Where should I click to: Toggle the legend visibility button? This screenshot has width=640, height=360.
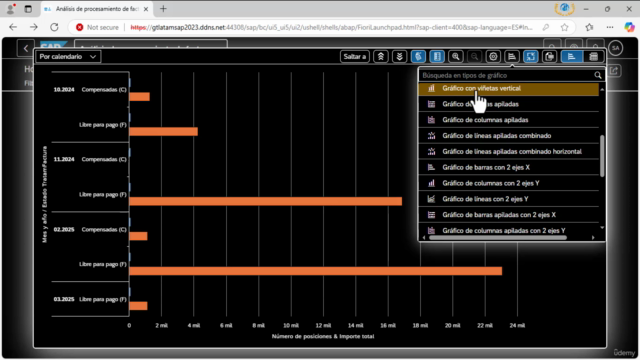437,57
